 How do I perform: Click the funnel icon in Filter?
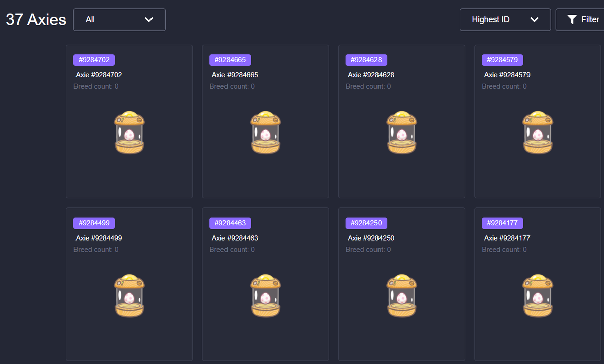pyautogui.click(x=572, y=20)
